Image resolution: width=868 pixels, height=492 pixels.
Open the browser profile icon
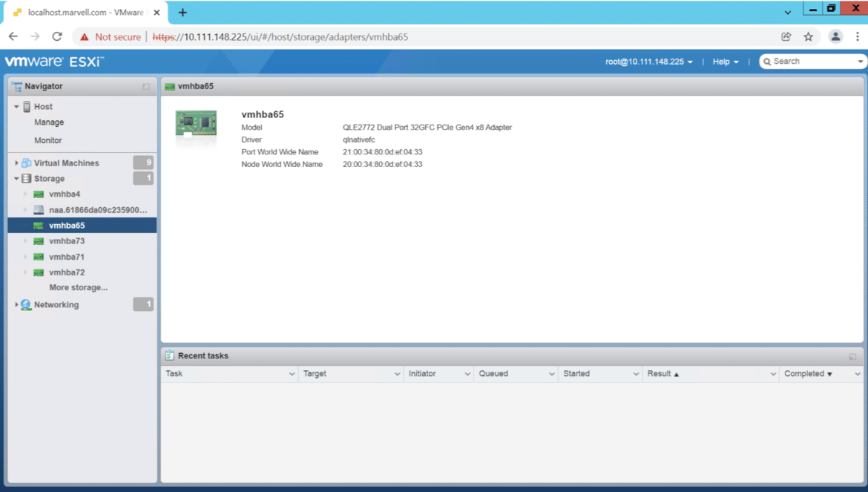[835, 36]
